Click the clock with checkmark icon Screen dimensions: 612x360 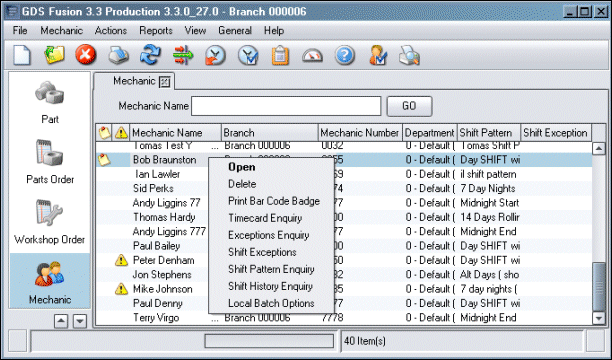(x=248, y=55)
